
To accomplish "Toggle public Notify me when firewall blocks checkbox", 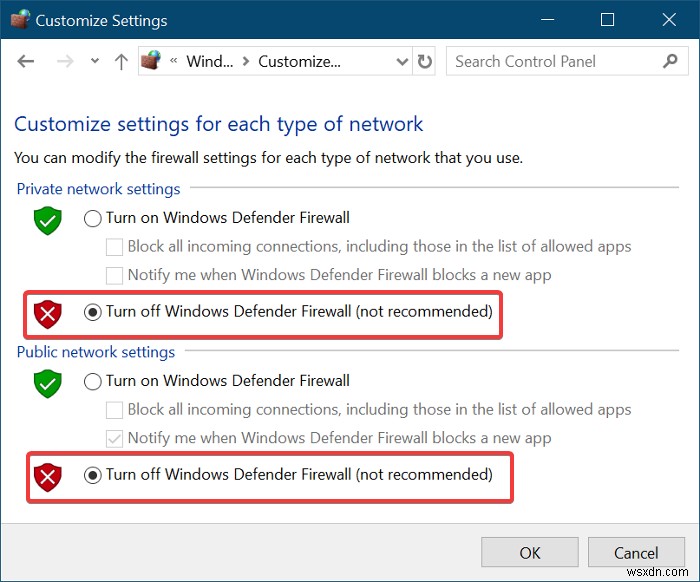I will [x=114, y=438].
